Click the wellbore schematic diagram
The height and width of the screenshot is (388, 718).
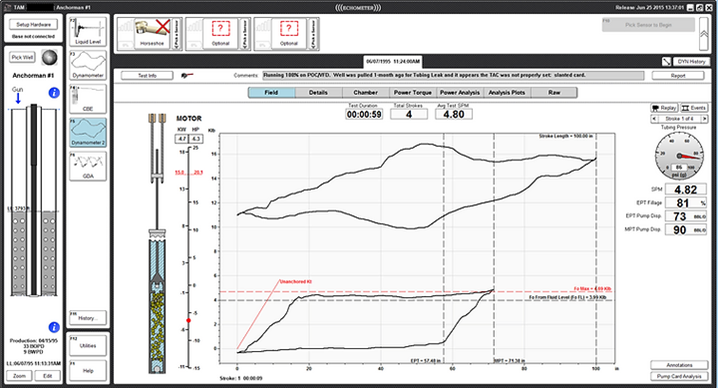(34, 201)
